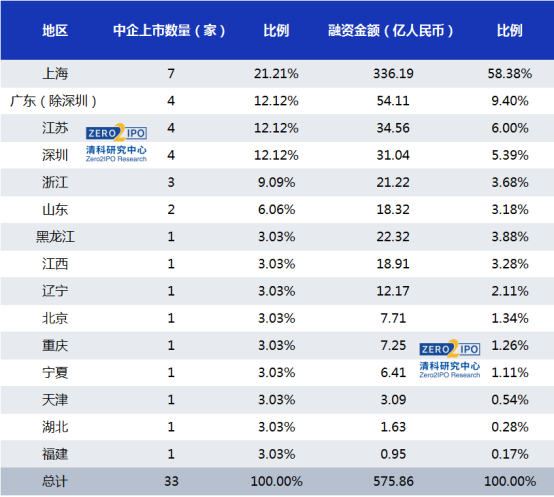Click the 3.09 financing amount
Screen dimensions: 554x497
[393, 400]
